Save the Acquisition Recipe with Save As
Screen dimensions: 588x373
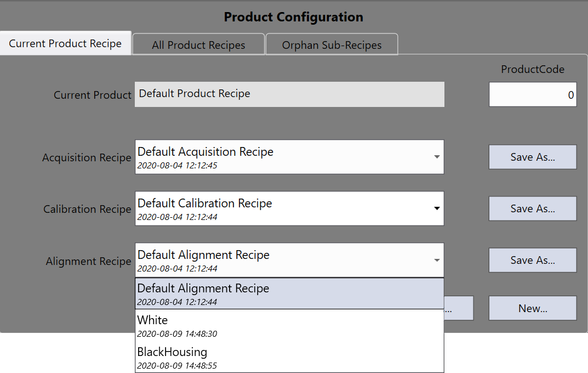[532, 157]
